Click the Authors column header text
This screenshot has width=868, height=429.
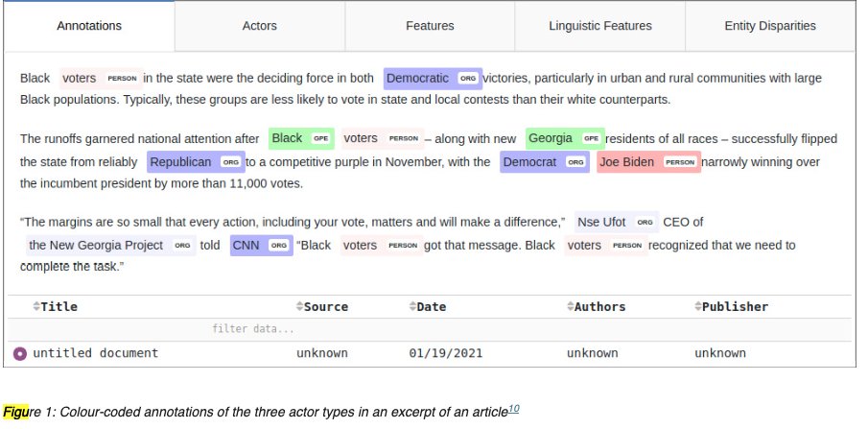pyautogui.click(x=599, y=306)
